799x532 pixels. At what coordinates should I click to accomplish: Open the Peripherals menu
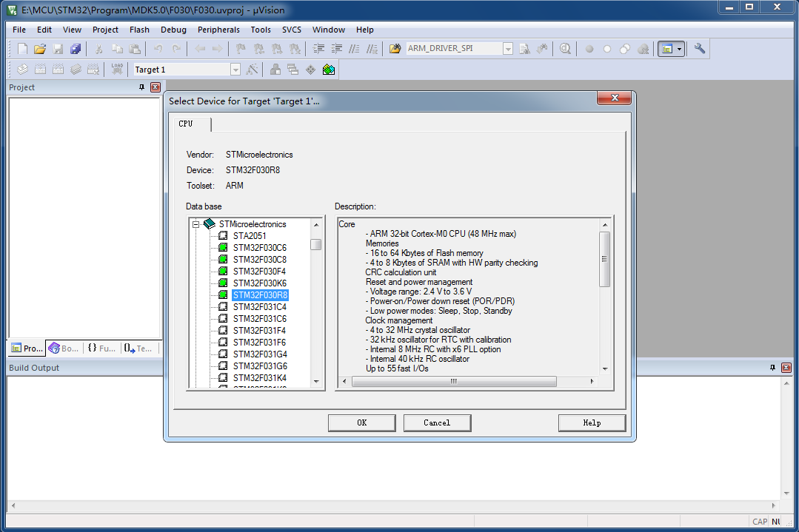coord(218,30)
